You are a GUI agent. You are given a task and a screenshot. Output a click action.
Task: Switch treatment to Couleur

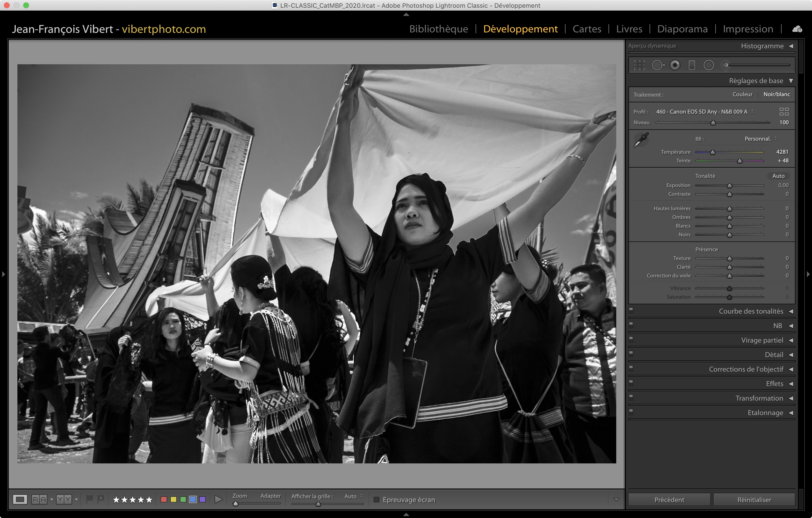[x=742, y=94]
